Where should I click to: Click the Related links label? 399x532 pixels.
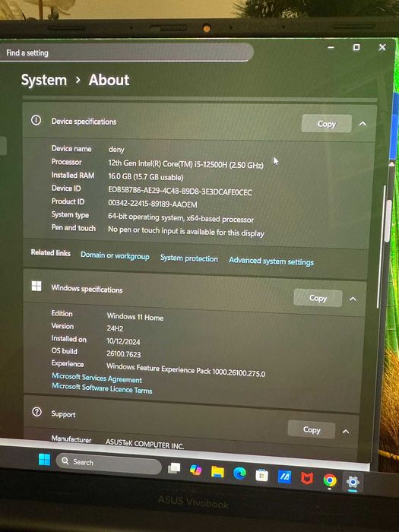point(51,252)
